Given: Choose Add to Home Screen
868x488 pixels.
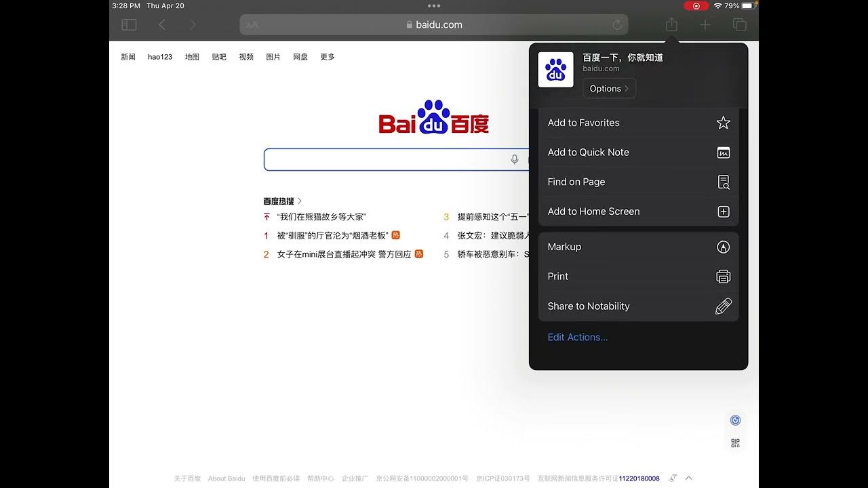Looking at the screenshot, I should (638, 211).
